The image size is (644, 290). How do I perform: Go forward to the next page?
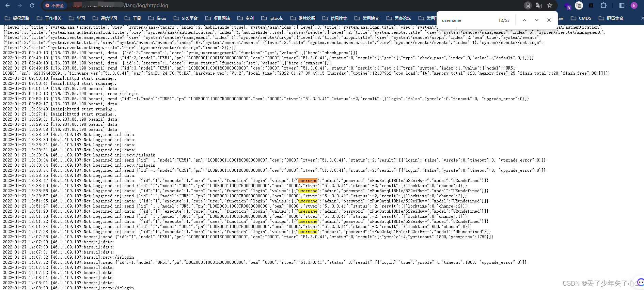(20, 5)
